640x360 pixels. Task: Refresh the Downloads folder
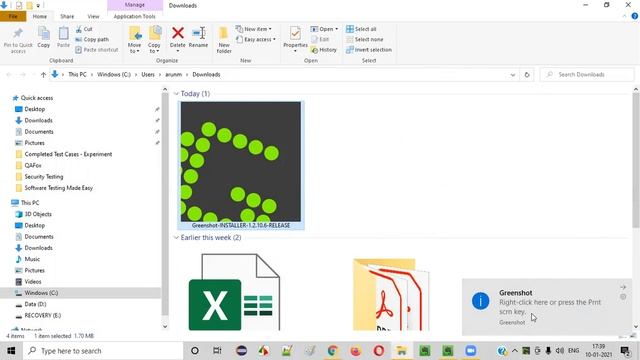[x=527, y=75]
